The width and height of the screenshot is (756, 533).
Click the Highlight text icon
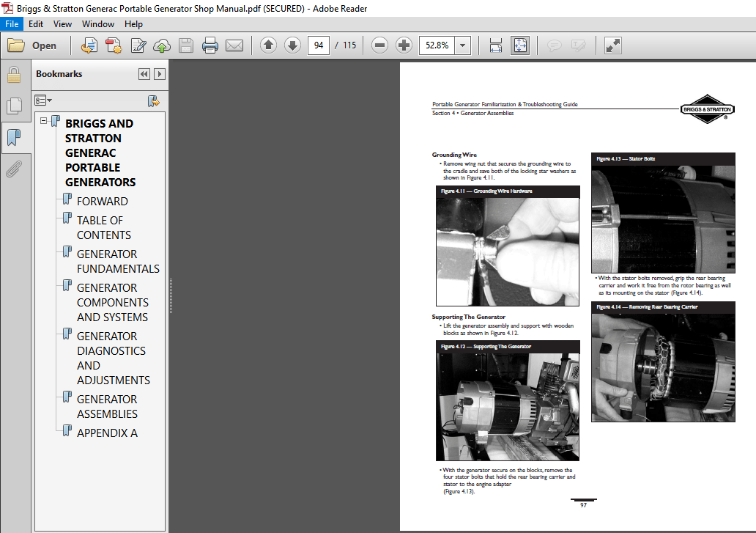pyautogui.click(x=578, y=45)
